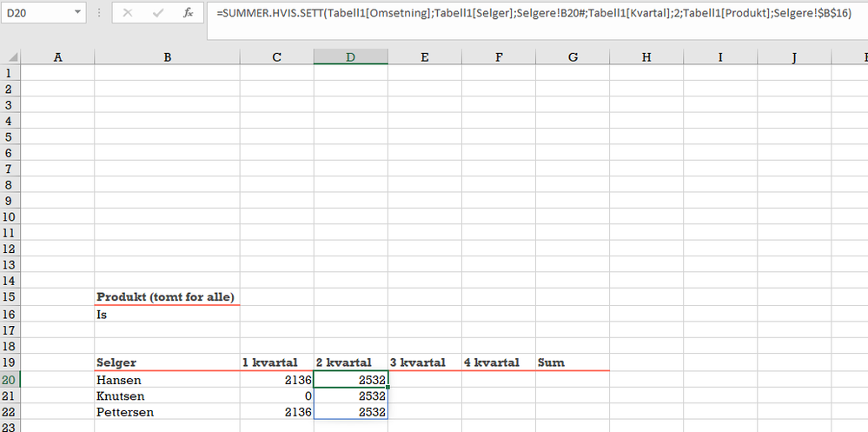This screenshot has width=868, height=432.
Task: Select column I header
Action: [720, 57]
